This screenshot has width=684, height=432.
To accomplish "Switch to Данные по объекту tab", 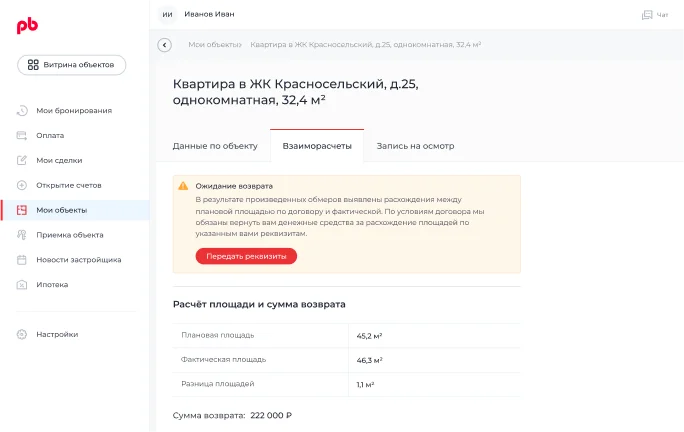I will click(215, 146).
